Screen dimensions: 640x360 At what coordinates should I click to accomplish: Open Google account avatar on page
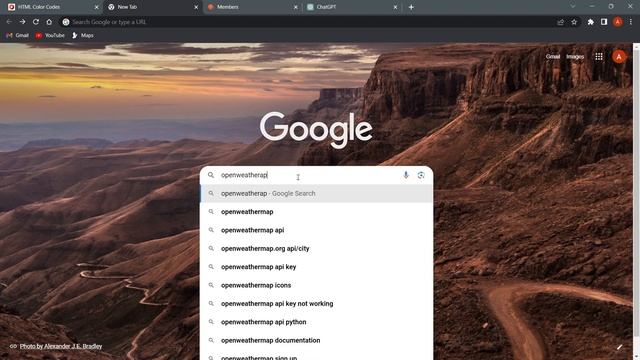pos(619,57)
